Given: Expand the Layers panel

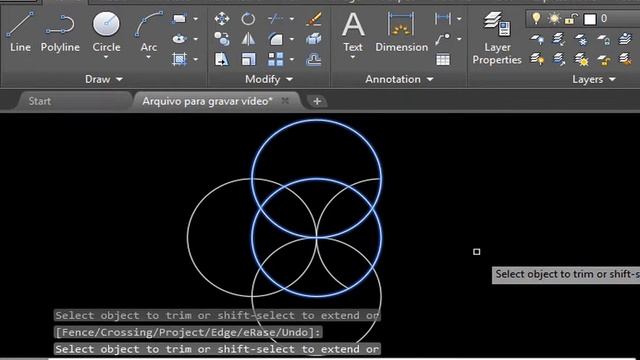Looking at the screenshot, I should tap(594, 79).
